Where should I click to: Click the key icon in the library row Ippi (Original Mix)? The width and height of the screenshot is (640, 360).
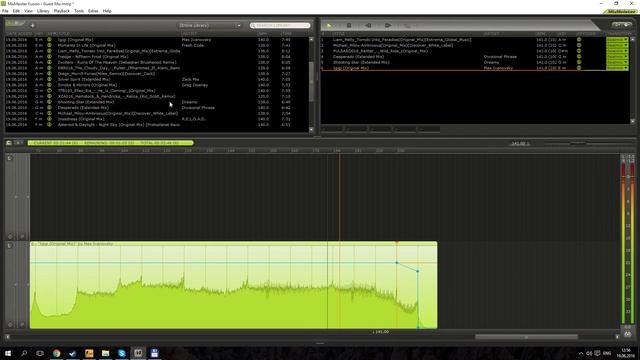point(49,40)
